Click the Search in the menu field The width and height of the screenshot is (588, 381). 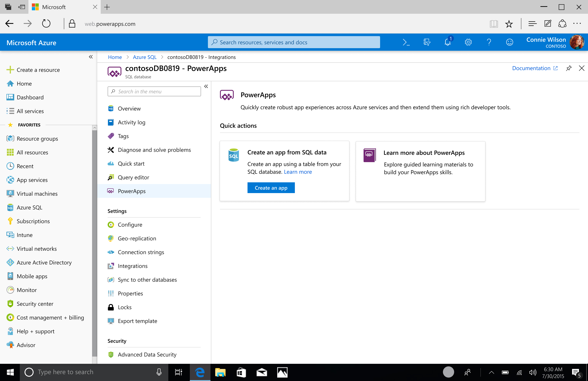coord(154,92)
